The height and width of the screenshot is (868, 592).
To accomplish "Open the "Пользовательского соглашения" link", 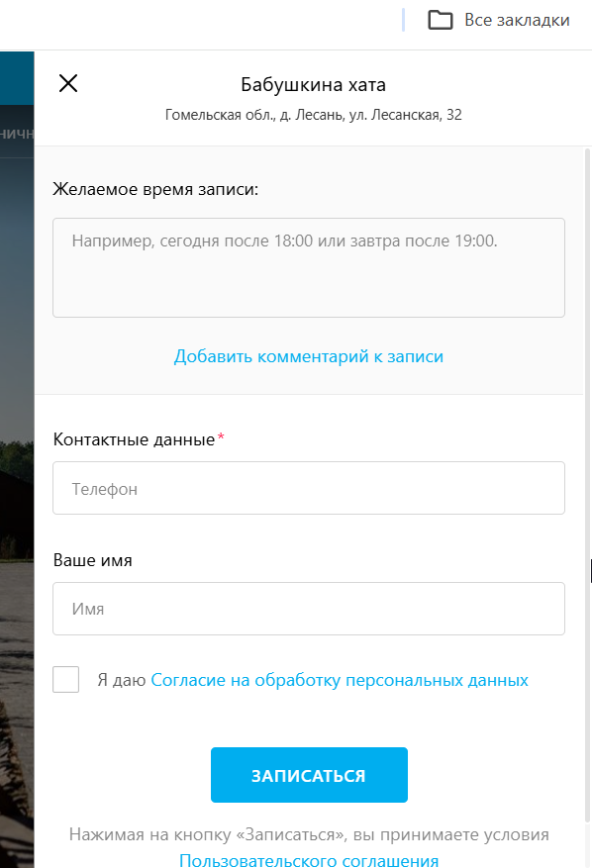I will point(309,860).
